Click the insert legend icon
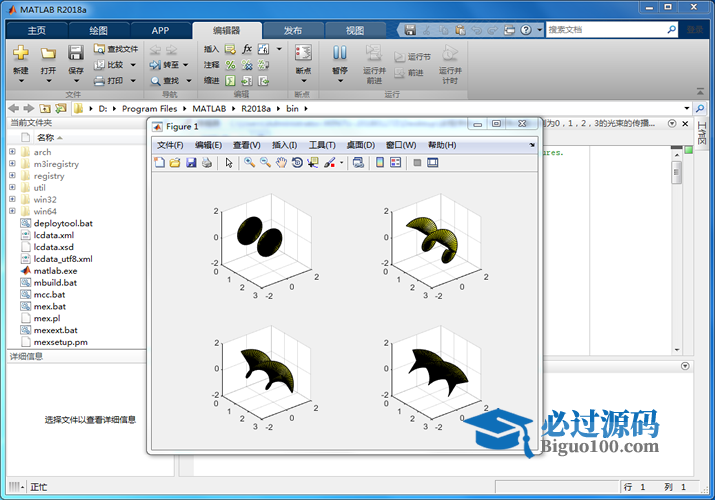 point(396,162)
